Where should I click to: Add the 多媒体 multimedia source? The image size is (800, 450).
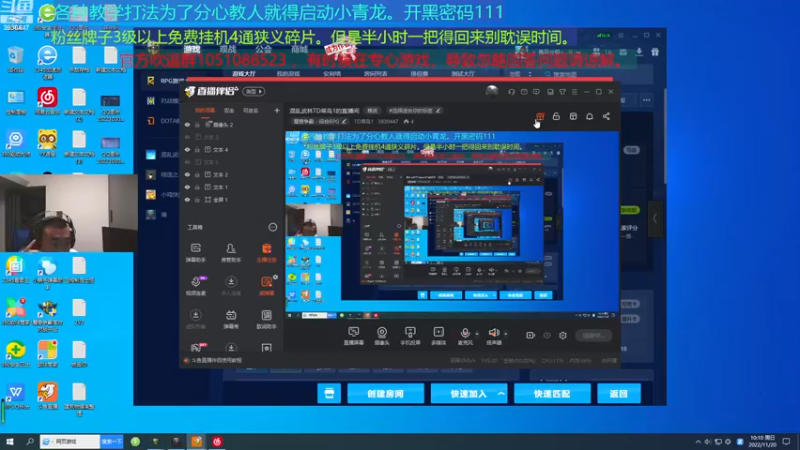point(438,336)
